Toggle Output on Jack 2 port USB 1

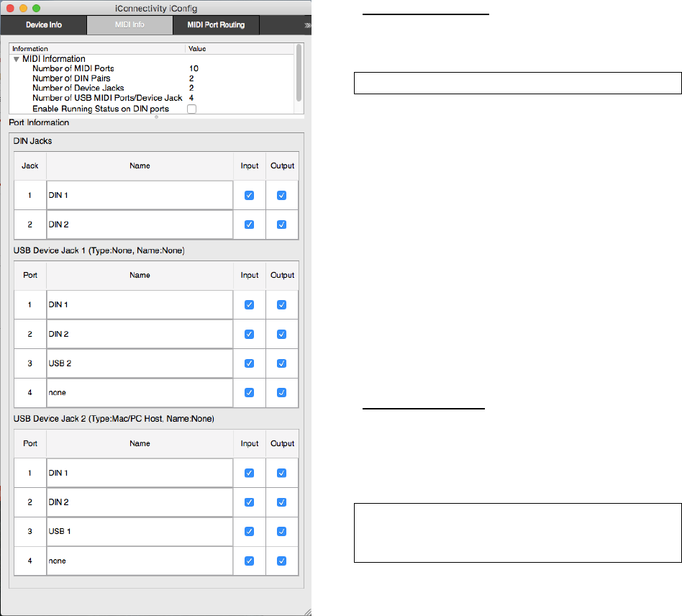[x=281, y=531]
